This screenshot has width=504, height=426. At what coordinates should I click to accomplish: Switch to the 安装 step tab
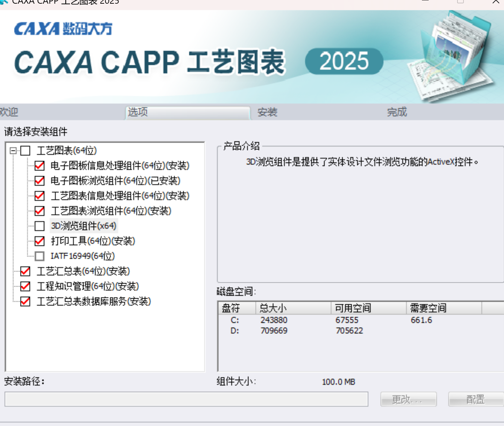click(x=267, y=112)
